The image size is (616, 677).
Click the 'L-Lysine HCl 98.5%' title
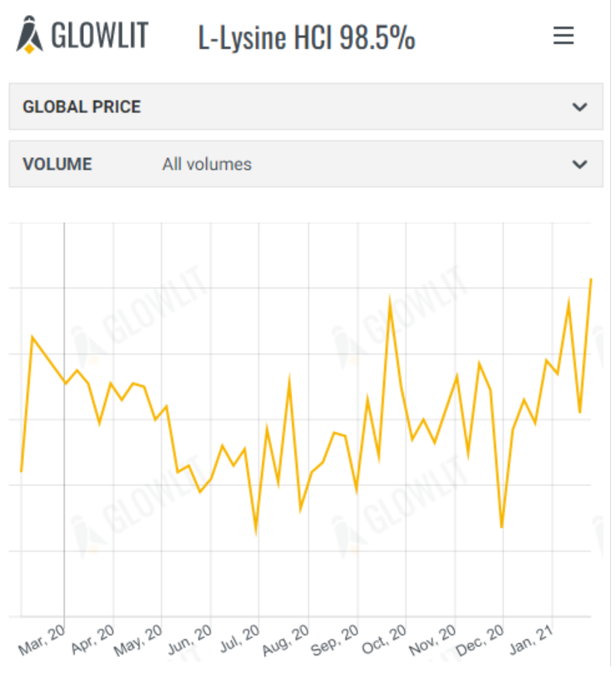click(x=308, y=38)
